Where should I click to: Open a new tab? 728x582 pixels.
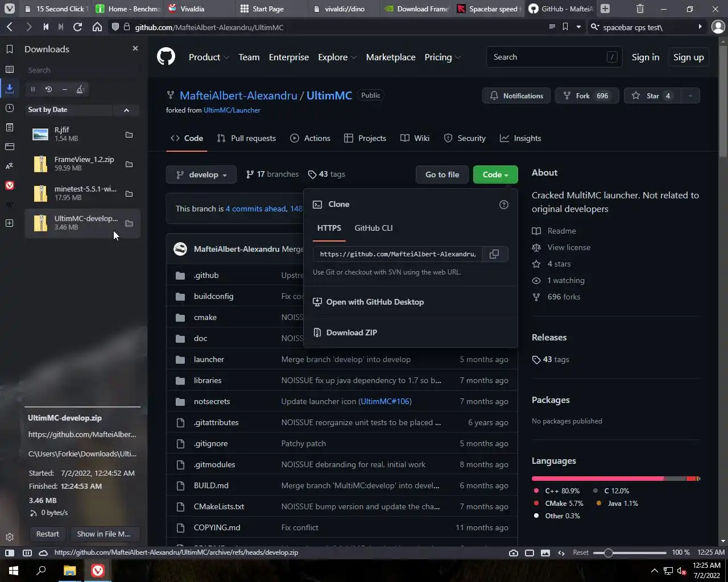point(605,9)
